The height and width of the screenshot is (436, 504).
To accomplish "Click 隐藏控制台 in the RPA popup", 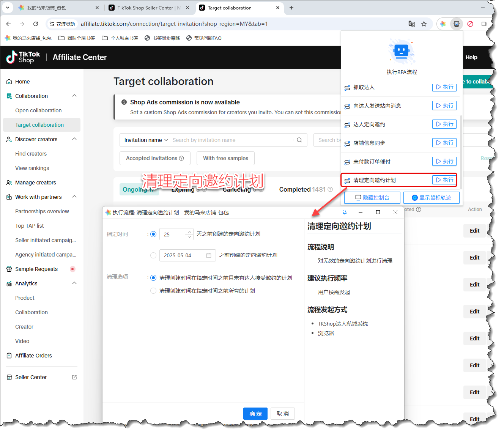I will pos(372,198).
